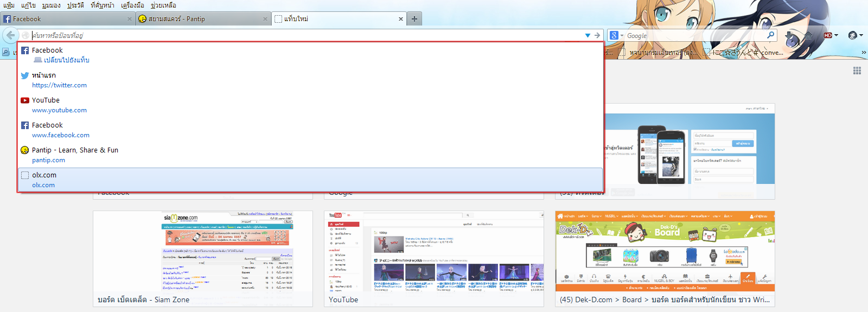
Task: Open the Dek-D.com Board thumbnail tile
Action: pos(665,259)
